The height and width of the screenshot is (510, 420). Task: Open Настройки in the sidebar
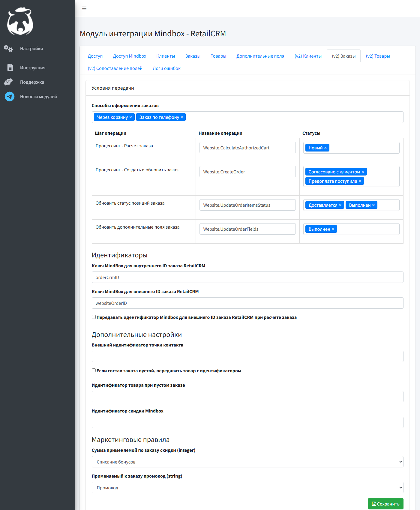31,49
